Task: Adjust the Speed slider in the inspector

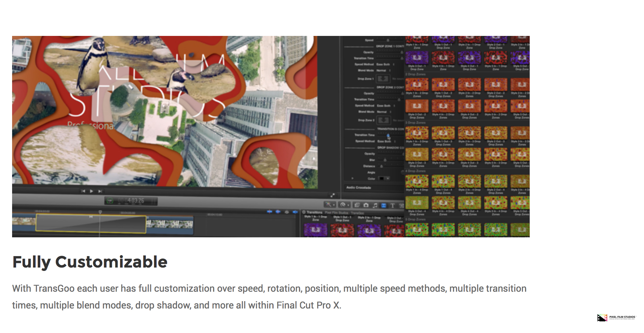Action: [x=388, y=40]
